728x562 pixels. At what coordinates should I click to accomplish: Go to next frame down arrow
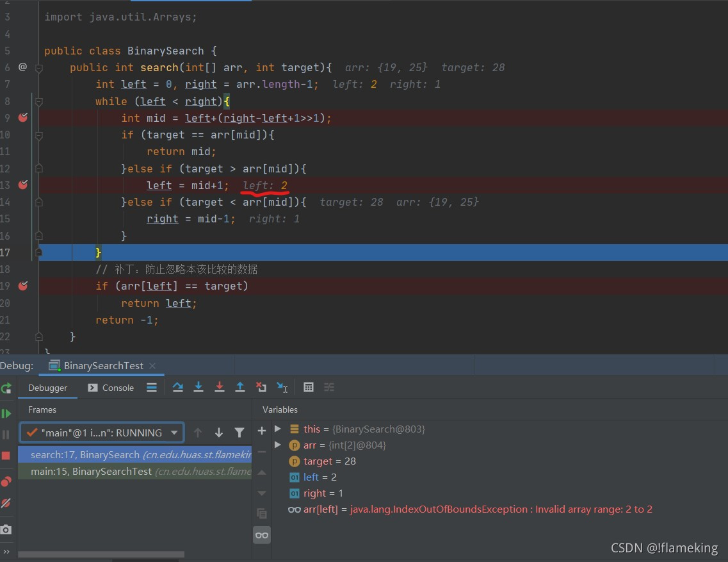click(x=219, y=433)
